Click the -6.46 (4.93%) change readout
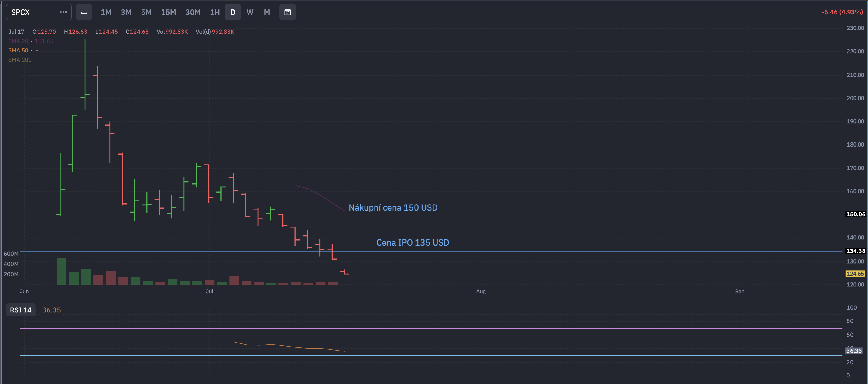This screenshot has width=868, height=384. 842,12
